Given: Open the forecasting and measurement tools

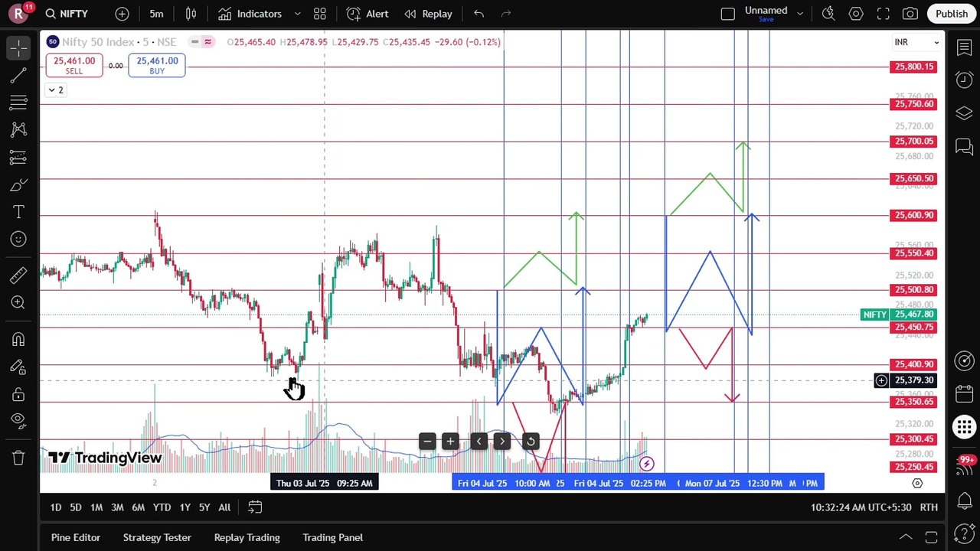Looking at the screenshot, I should point(18,158).
